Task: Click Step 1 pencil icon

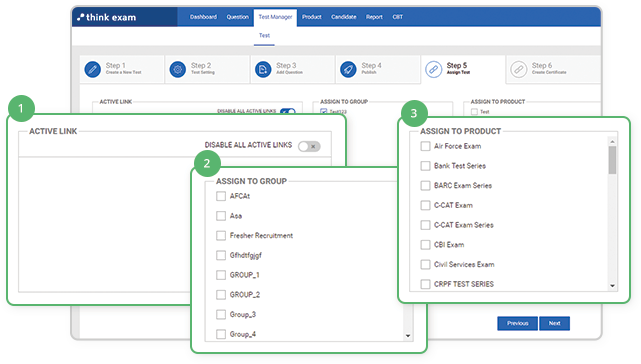Action: (93, 69)
